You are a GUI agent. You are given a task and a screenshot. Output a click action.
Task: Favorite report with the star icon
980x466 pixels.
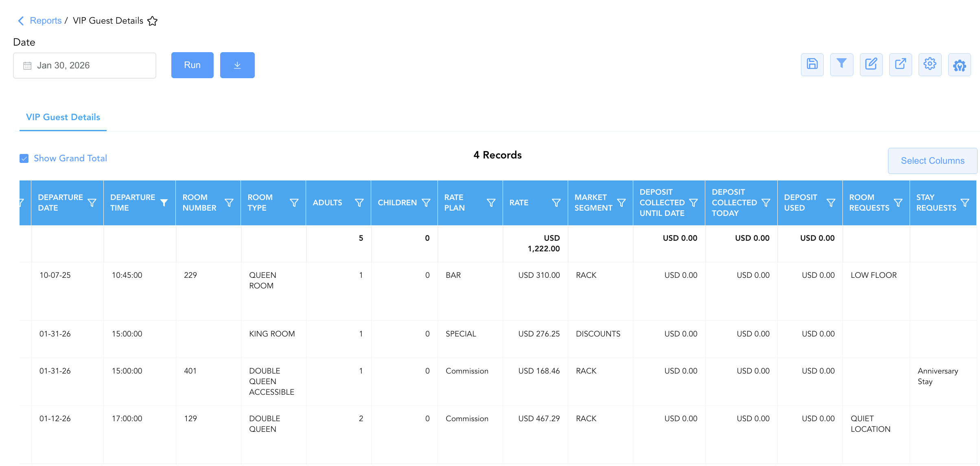[x=152, y=21]
